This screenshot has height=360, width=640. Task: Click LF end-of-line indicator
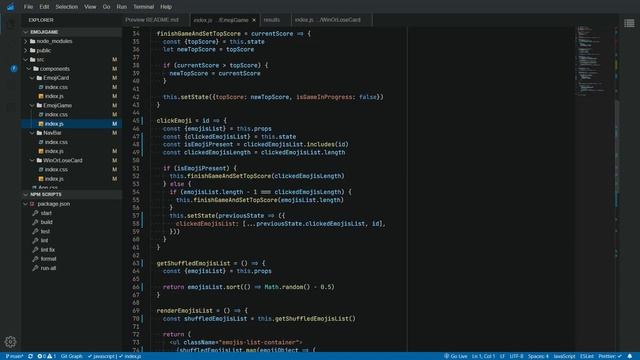click(x=502, y=356)
